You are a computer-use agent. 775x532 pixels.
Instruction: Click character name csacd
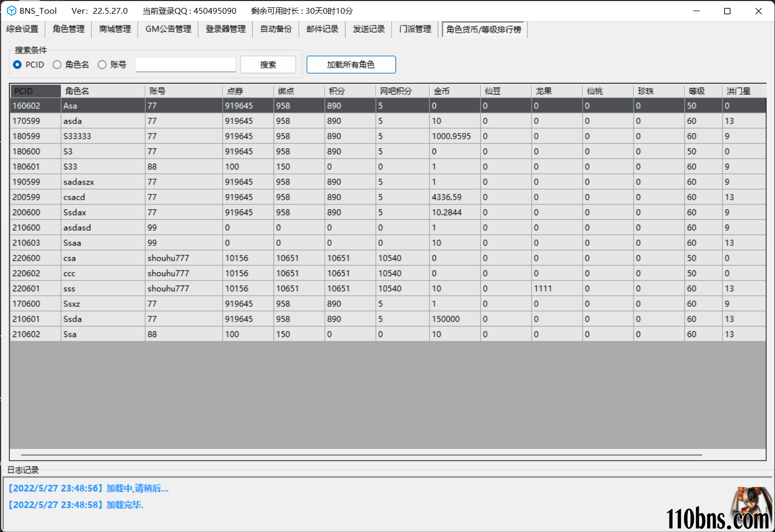[103, 197]
